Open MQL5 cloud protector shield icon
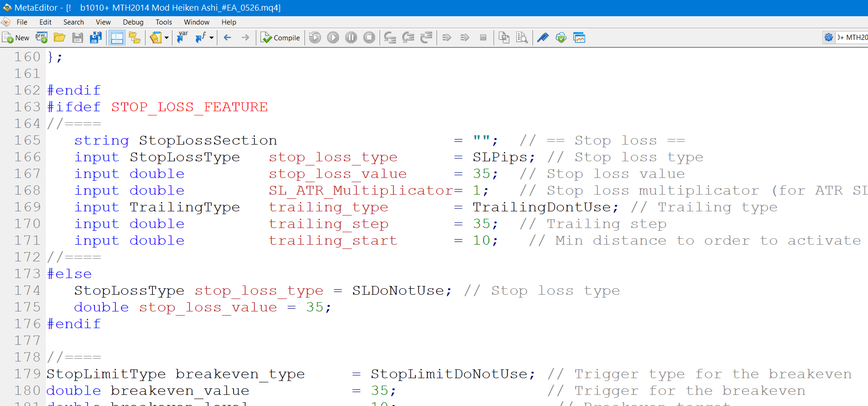Image resolution: width=868 pixels, height=406 pixels. tap(561, 38)
